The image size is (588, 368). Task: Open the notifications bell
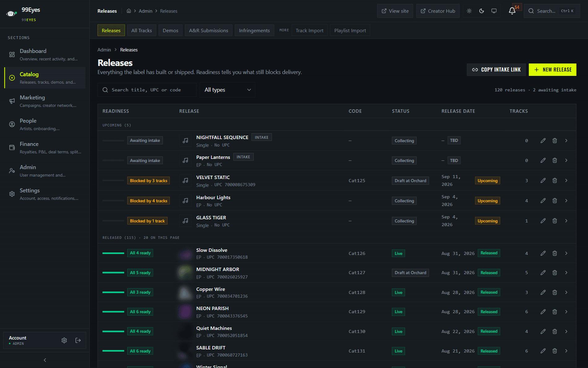[512, 11]
